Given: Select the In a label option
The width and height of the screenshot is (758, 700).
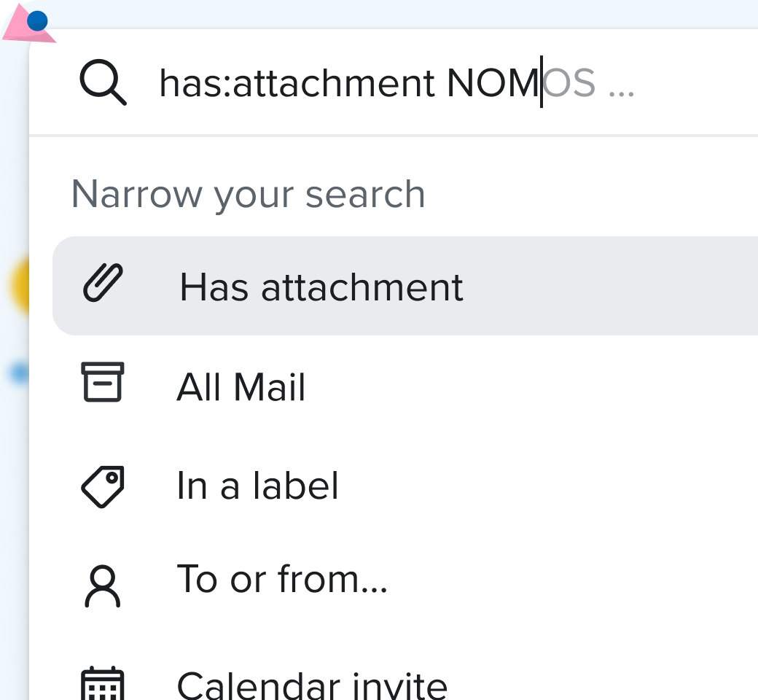Looking at the screenshot, I should (257, 486).
